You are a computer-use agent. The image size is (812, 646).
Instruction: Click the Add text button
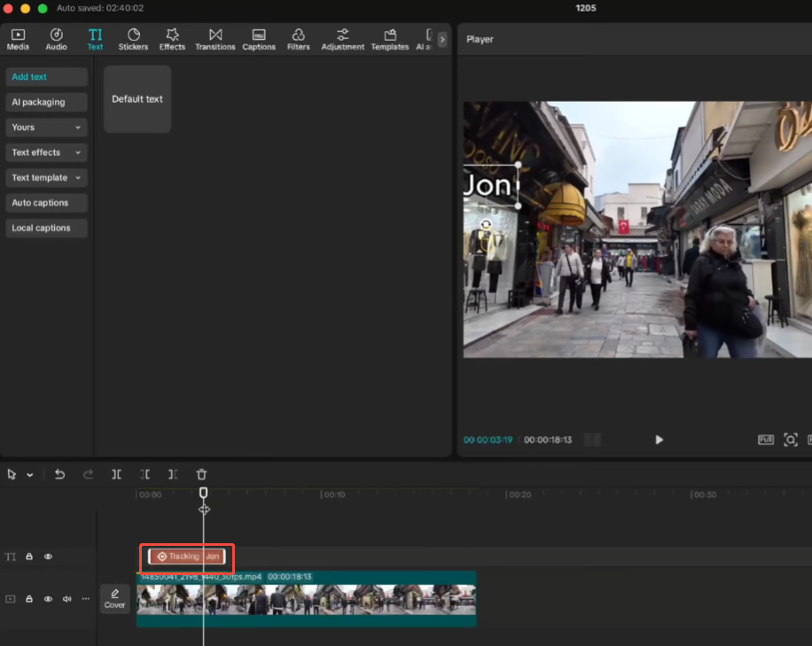point(47,76)
